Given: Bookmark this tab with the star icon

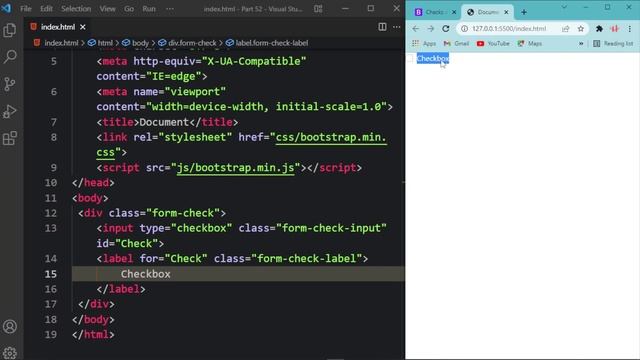Looking at the screenshot, I should 581,29.
